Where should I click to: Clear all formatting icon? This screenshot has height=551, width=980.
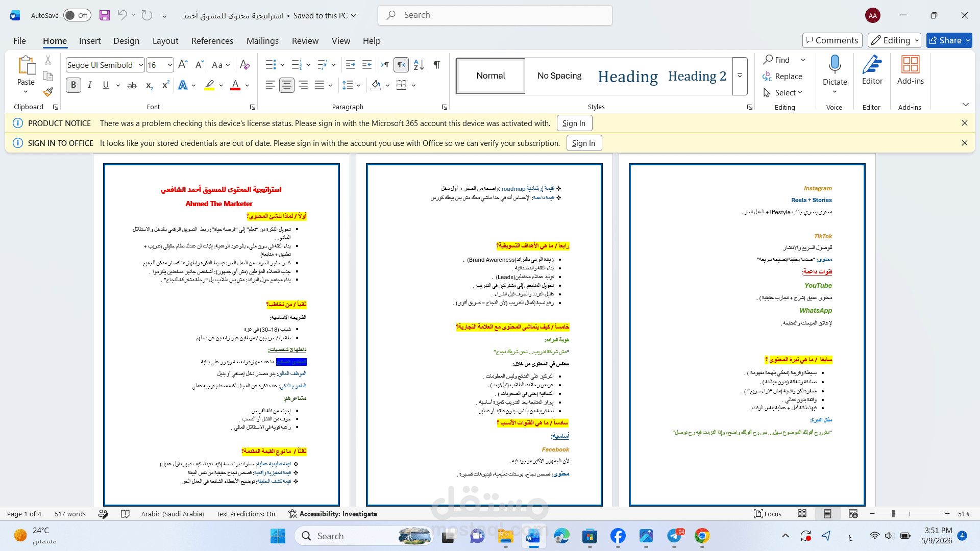(244, 65)
